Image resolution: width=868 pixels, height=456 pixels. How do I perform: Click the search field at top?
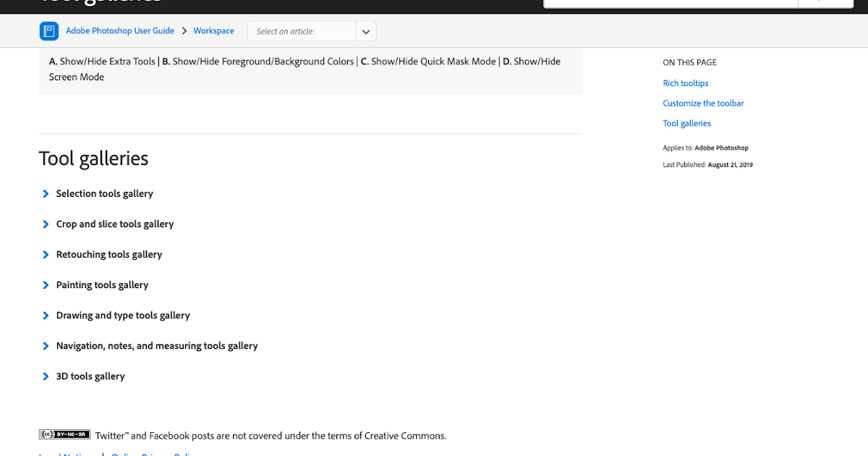coord(669,2)
